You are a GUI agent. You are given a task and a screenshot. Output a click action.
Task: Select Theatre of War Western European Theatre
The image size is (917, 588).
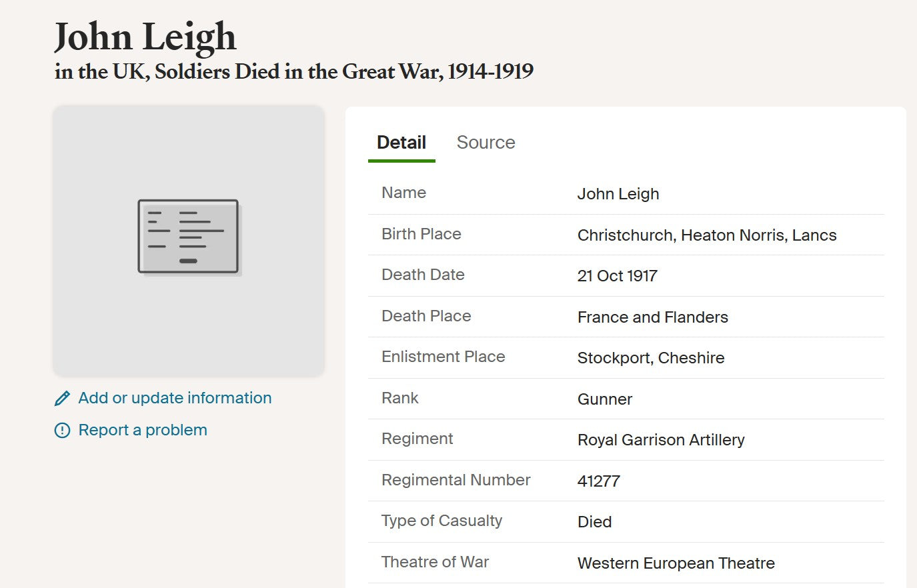point(676,563)
